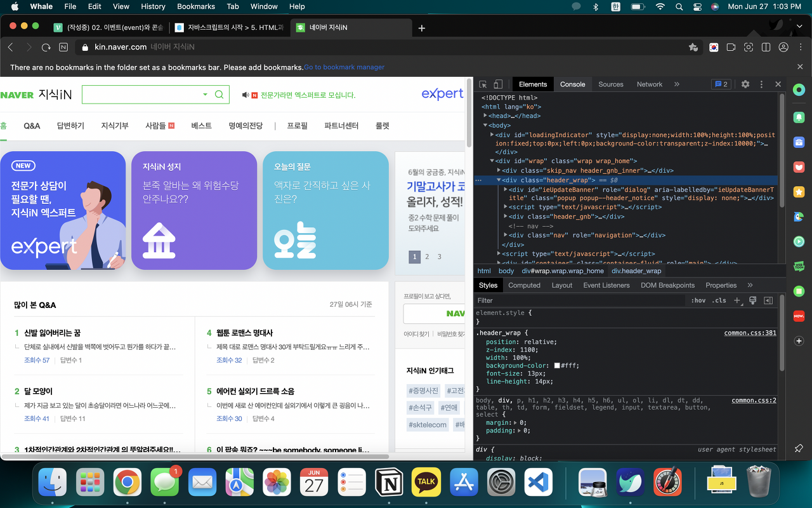The width and height of the screenshot is (812, 508).
Task: Collapse the selected header_wrap div node
Action: pyautogui.click(x=499, y=180)
